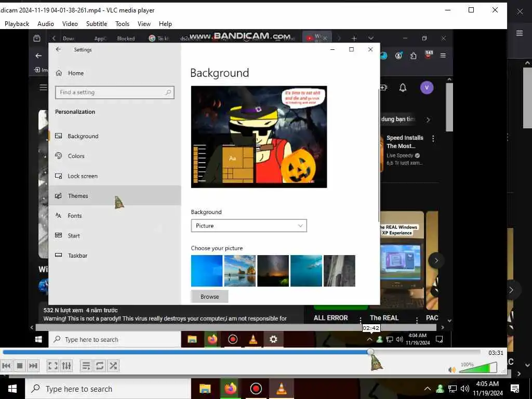532x399 pixels.
Task: Open the Subtitle menu
Action: tap(97, 24)
